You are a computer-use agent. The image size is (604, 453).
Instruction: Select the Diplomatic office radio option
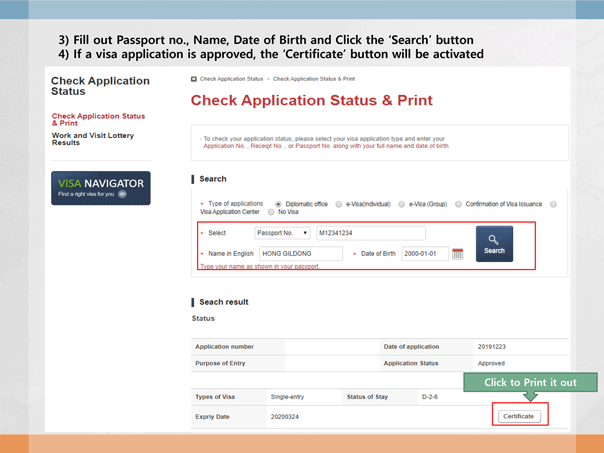[x=277, y=204]
